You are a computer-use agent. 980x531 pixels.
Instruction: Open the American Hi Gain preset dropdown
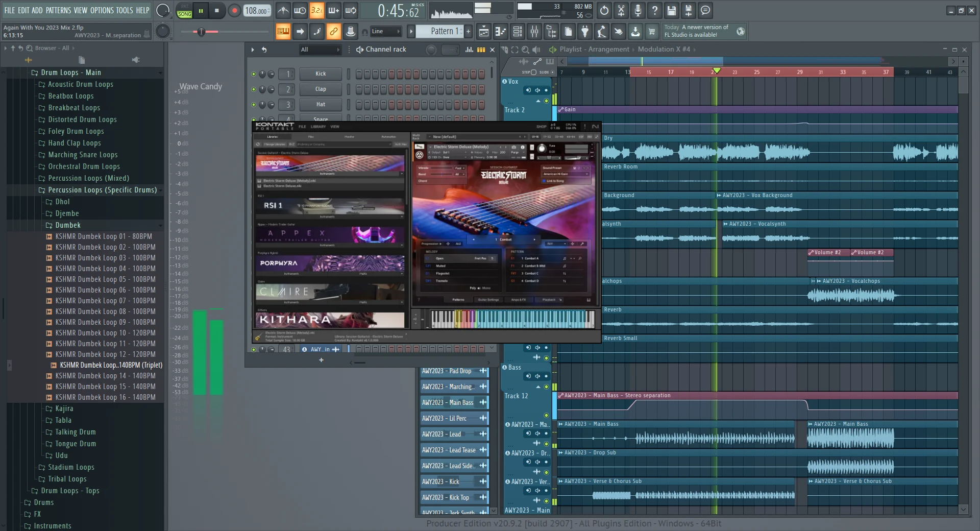pyautogui.click(x=566, y=174)
